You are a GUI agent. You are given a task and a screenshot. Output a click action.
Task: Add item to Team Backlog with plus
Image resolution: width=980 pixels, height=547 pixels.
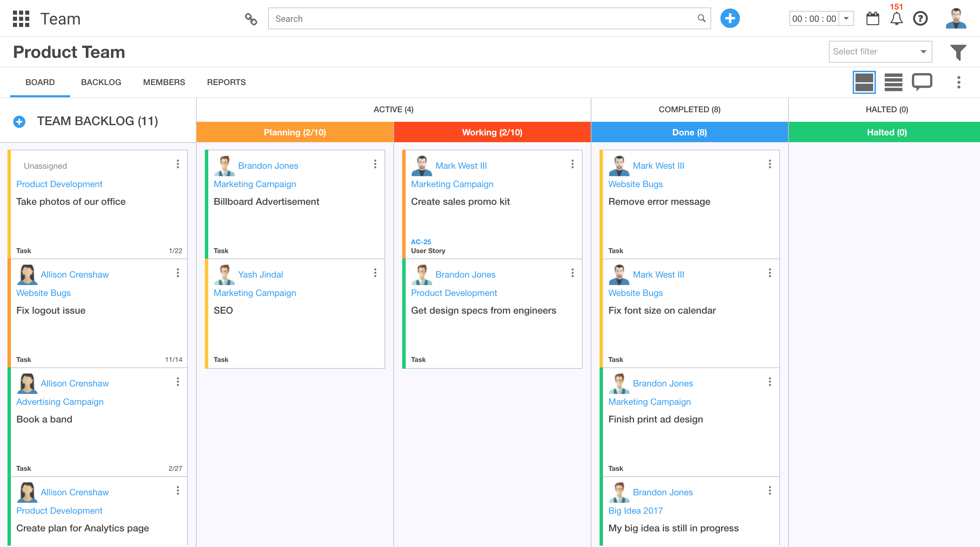[19, 121]
